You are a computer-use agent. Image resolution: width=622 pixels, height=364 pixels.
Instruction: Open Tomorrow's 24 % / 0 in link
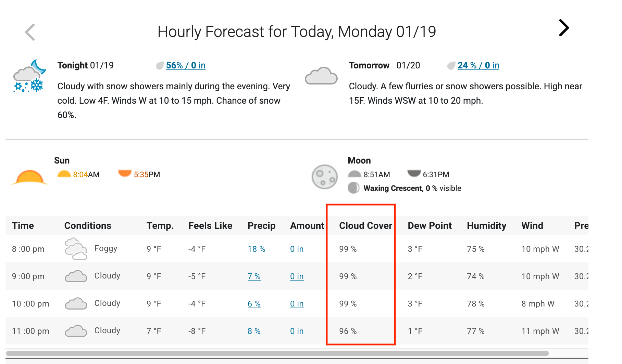pyautogui.click(x=478, y=65)
